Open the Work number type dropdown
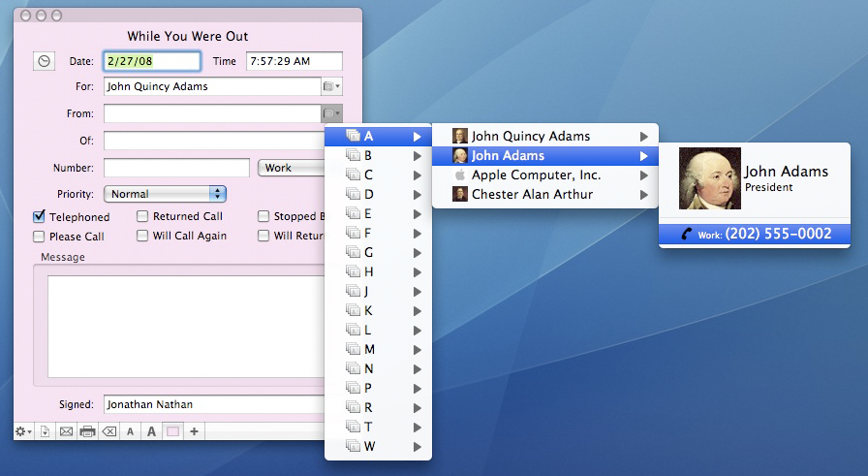 click(x=291, y=168)
